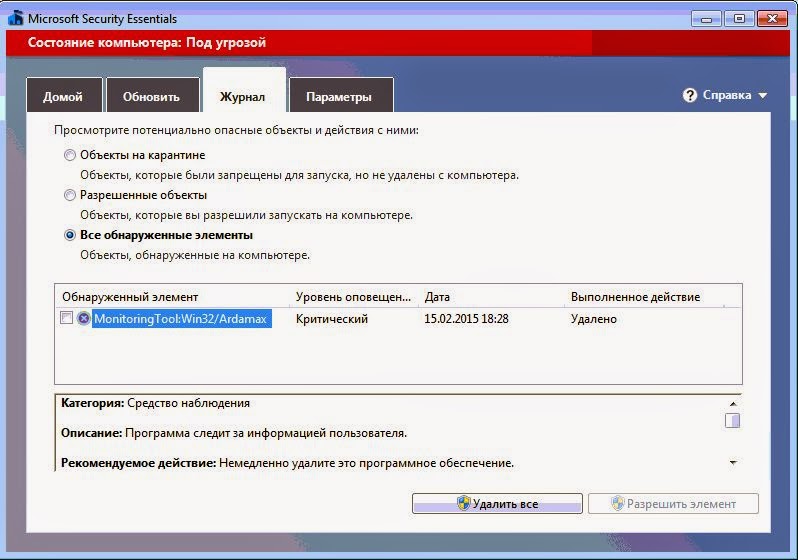Open the Параметры tab
This screenshot has height=560, width=798.
pyautogui.click(x=340, y=95)
